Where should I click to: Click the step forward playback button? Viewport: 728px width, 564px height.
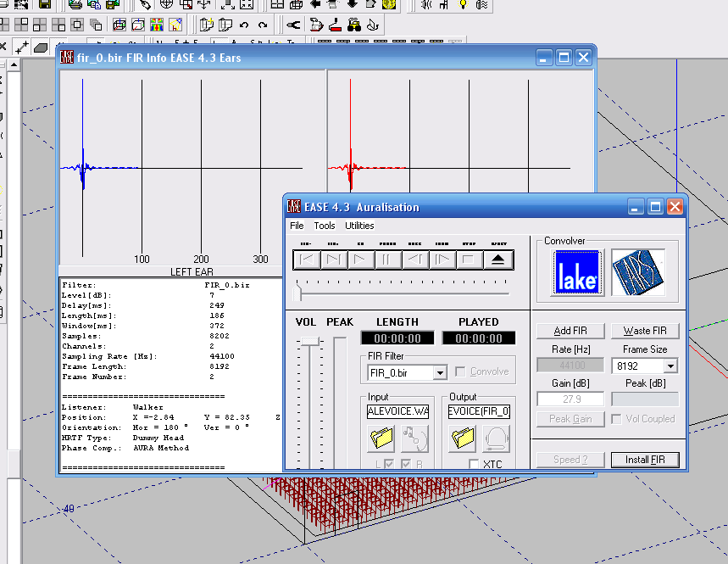442,260
